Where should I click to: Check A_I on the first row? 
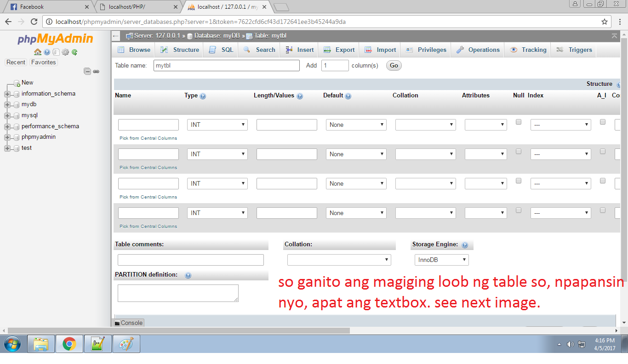(602, 122)
